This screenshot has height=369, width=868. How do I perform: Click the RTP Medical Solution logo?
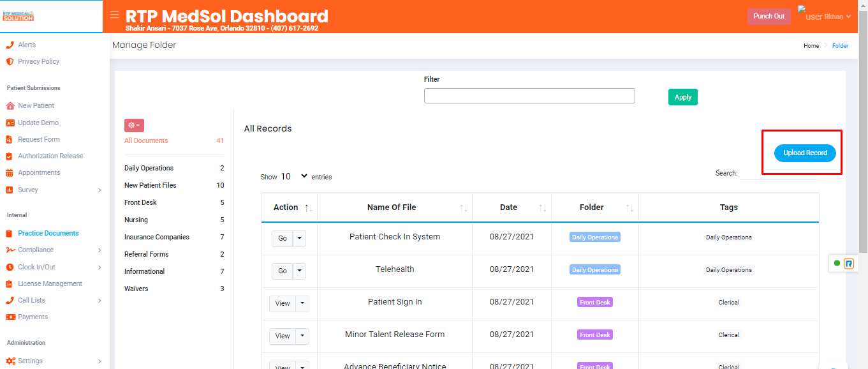[x=18, y=16]
